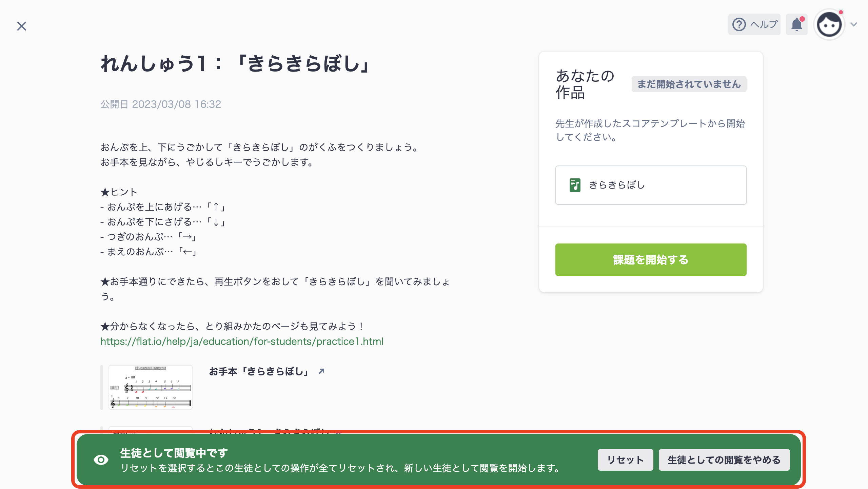Click the まだ開始されていません status badge
The width and height of the screenshot is (868, 489).
click(x=689, y=83)
